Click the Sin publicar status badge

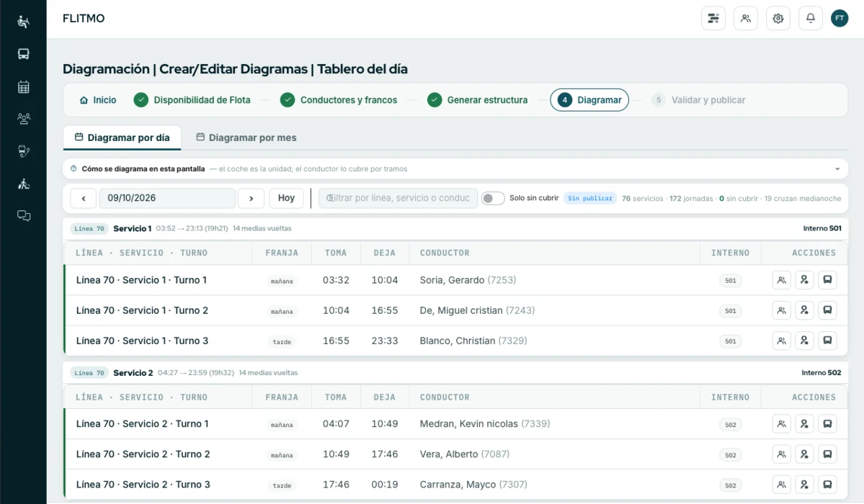tap(590, 198)
